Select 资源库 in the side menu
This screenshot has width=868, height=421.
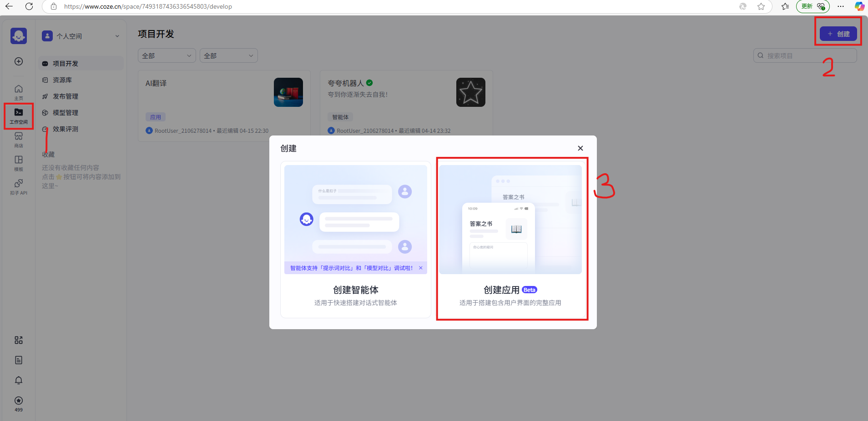click(x=81, y=80)
